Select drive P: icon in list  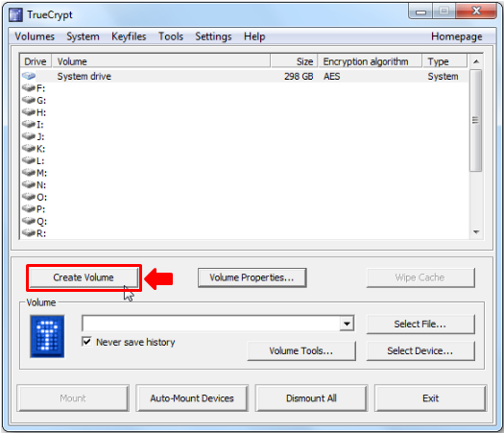point(29,209)
